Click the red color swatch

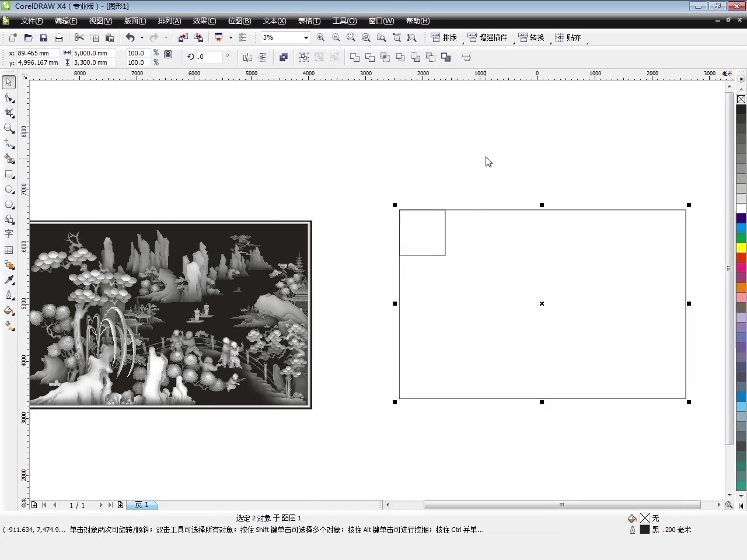click(x=741, y=258)
